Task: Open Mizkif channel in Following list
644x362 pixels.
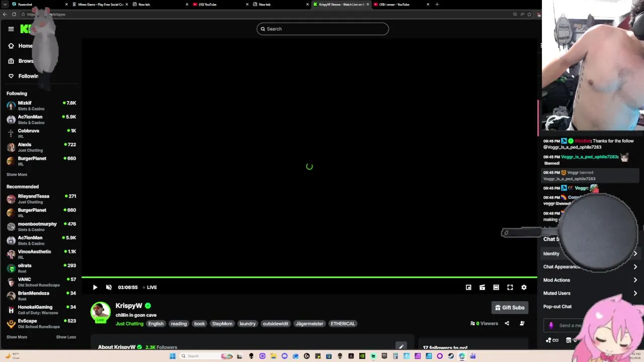Action: [41, 106]
